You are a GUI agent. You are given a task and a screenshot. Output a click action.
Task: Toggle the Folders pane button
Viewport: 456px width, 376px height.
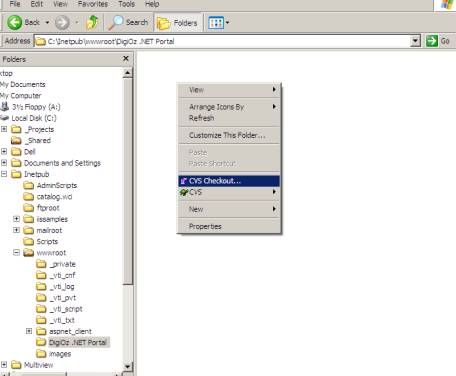(177, 23)
